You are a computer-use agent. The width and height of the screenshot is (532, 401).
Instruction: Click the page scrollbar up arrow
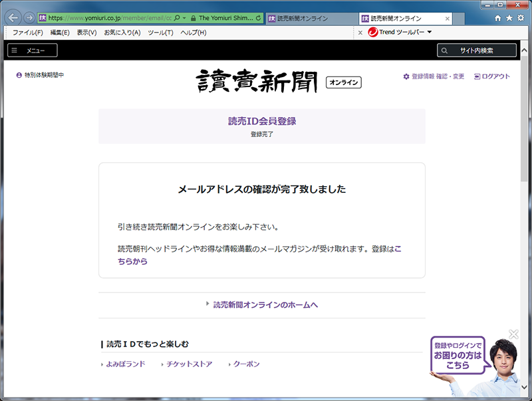click(x=524, y=51)
